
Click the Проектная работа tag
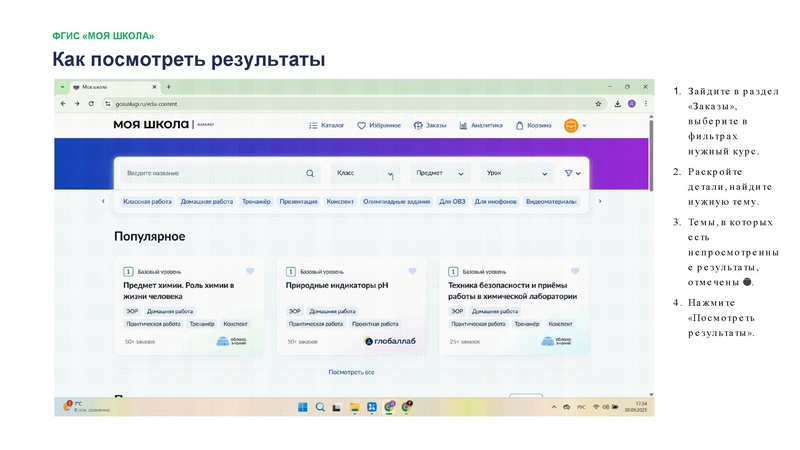pos(375,324)
